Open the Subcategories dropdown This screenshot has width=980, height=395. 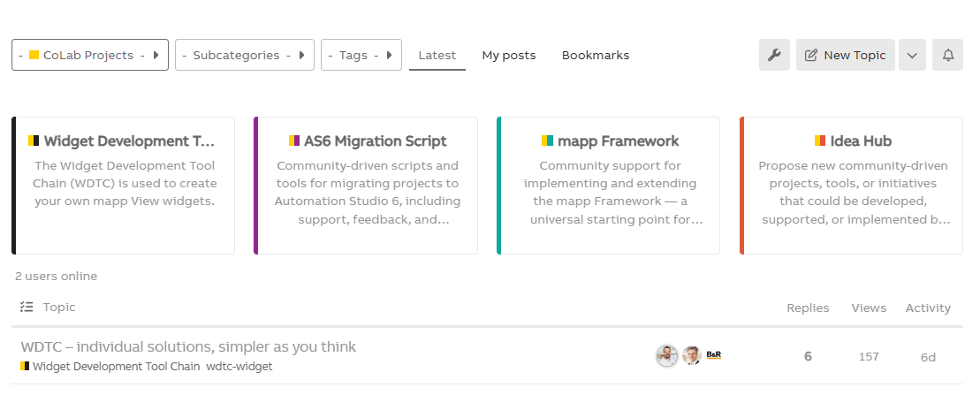[245, 55]
